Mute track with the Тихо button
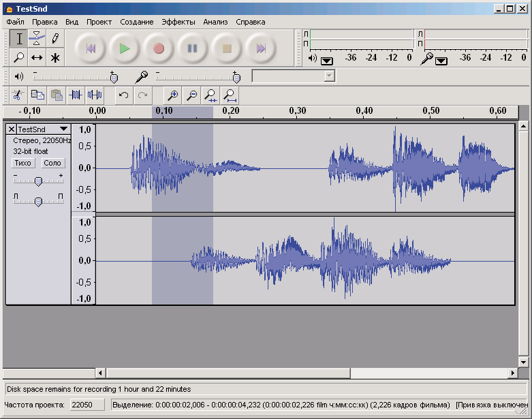The height and width of the screenshot is (419, 532). [x=24, y=163]
